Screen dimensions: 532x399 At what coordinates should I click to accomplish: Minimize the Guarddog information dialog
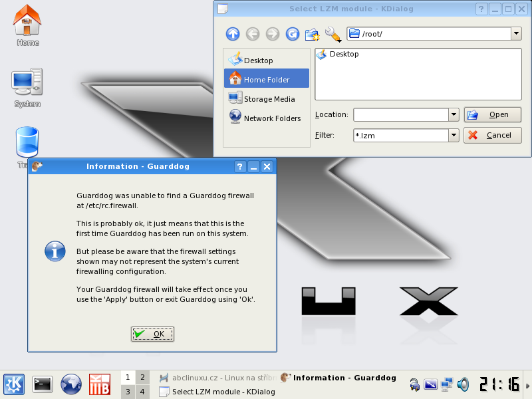click(253, 167)
